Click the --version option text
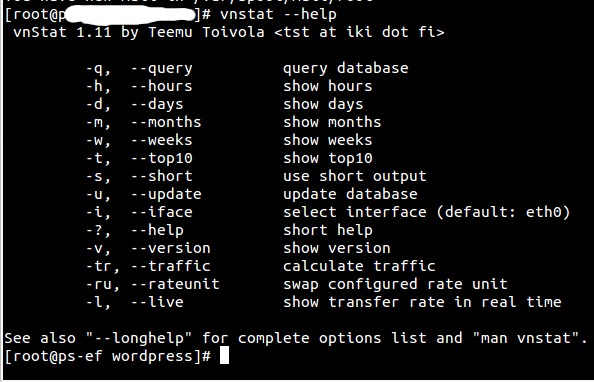The height and width of the screenshot is (382, 594). [171, 248]
